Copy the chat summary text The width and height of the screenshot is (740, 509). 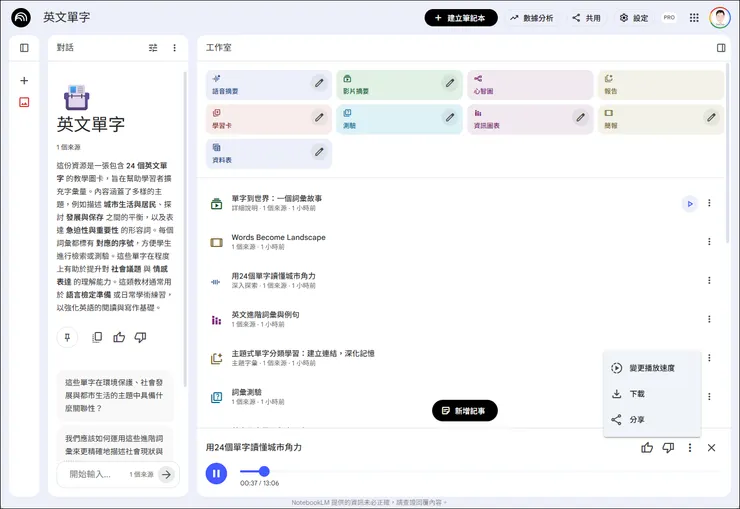coord(97,337)
